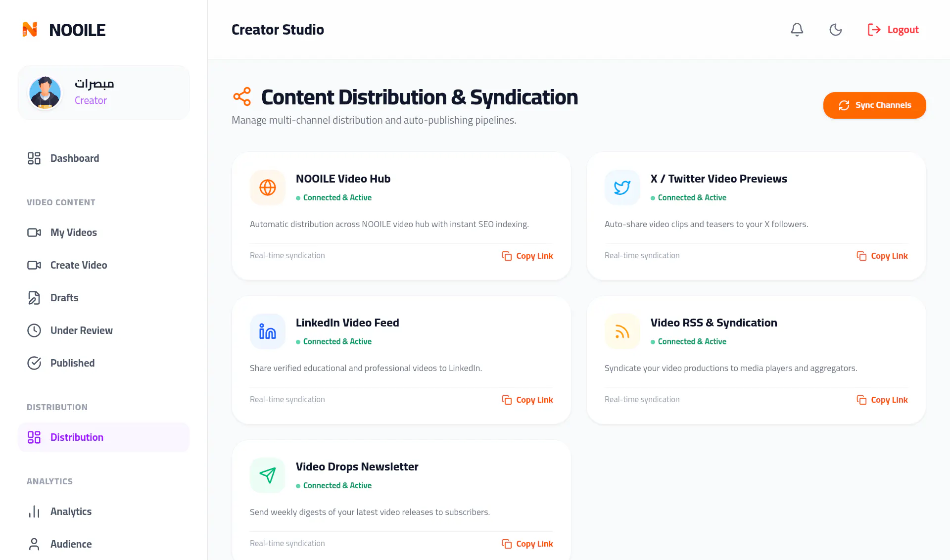Click the NOOILE Video Hub globe icon
The image size is (950, 560).
click(x=268, y=187)
